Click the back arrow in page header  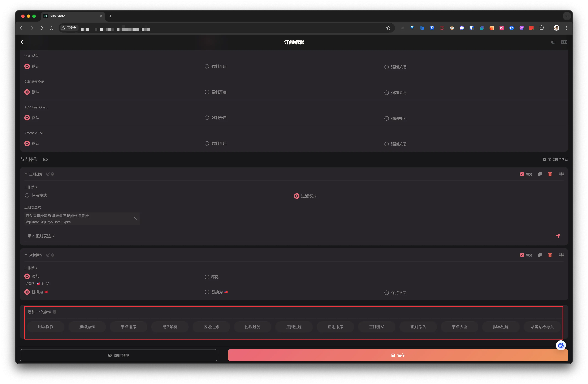22,42
